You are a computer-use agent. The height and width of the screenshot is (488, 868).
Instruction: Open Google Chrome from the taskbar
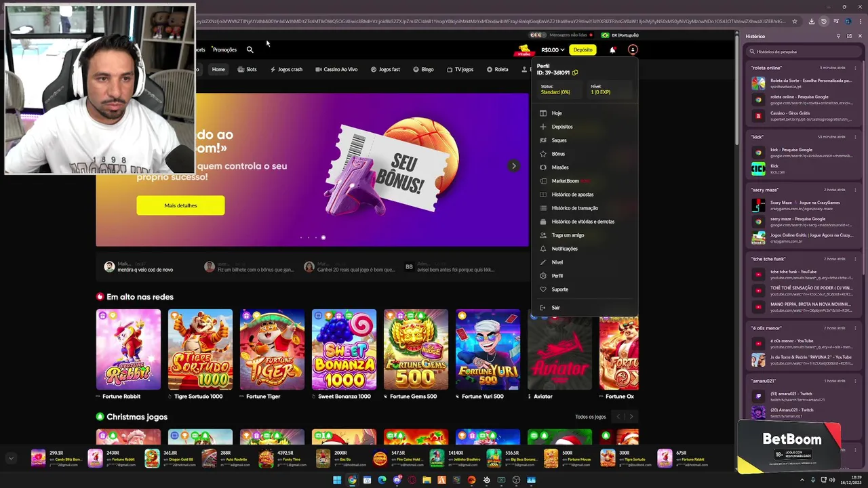coord(352,480)
